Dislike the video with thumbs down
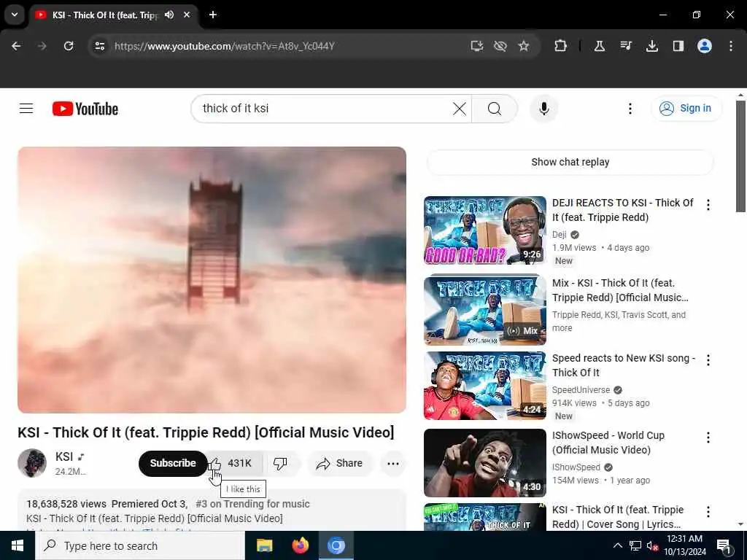 [280, 463]
